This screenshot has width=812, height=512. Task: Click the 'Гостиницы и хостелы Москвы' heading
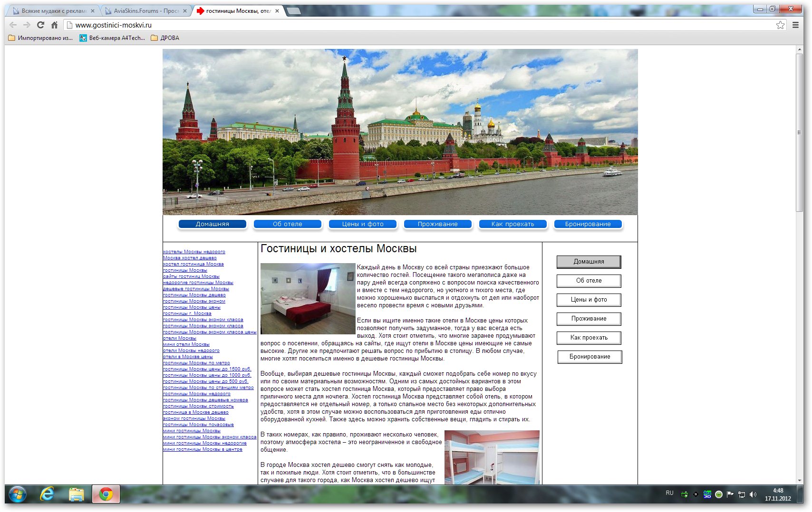click(x=338, y=249)
